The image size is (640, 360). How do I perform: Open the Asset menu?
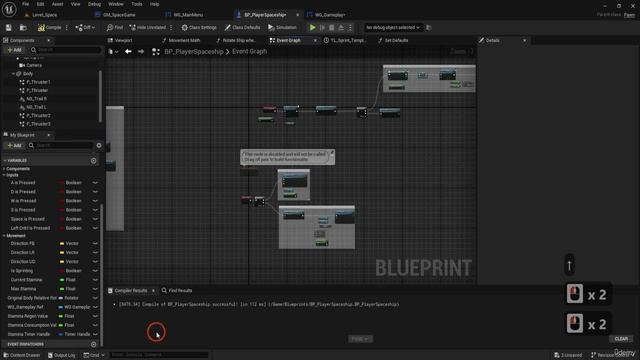pos(57,4)
